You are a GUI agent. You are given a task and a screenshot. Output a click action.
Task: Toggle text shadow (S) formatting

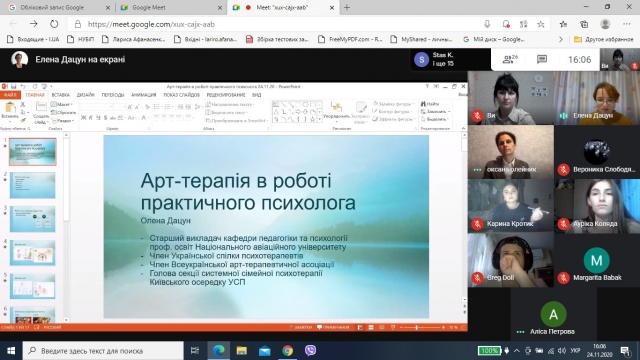coord(105,118)
